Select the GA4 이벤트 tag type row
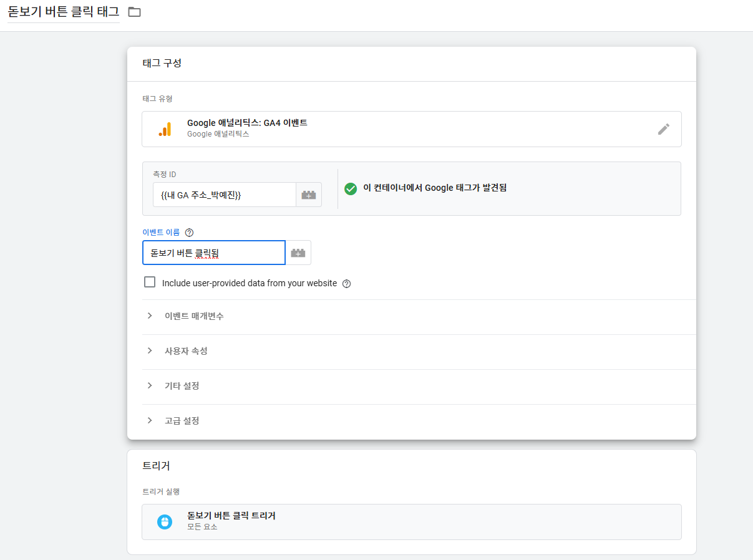753x560 pixels. tap(412, 129)
